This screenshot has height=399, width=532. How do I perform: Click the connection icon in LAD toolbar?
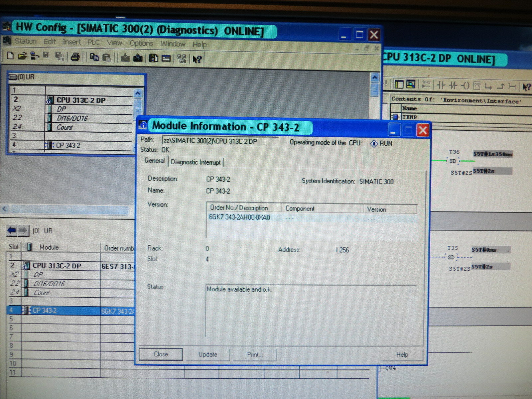(x=512, y=87)
